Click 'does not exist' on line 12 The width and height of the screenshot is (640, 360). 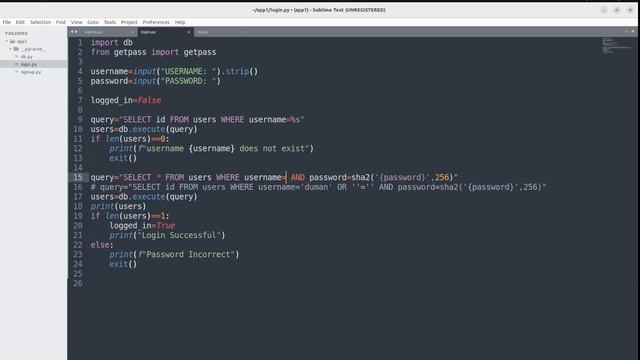(272, 149)
